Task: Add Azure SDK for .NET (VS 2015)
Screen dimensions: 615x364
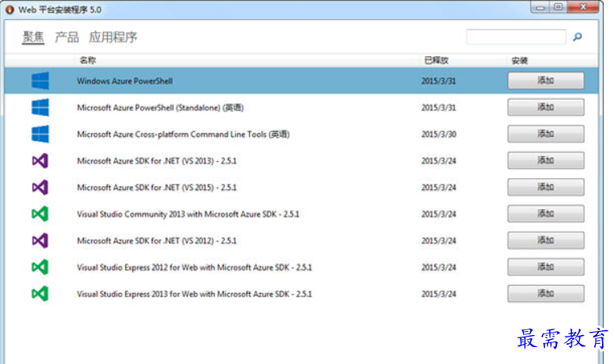Action: pyautogui.click(x=546, y=188)
